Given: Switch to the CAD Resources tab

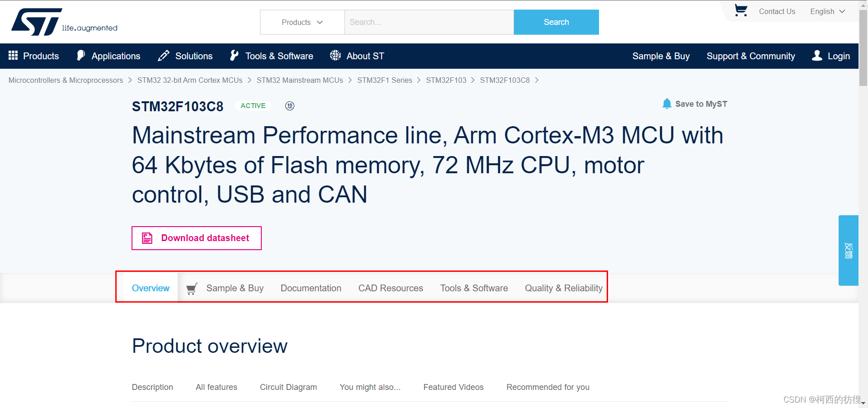Looking at the screenshot, I should 391,288.
